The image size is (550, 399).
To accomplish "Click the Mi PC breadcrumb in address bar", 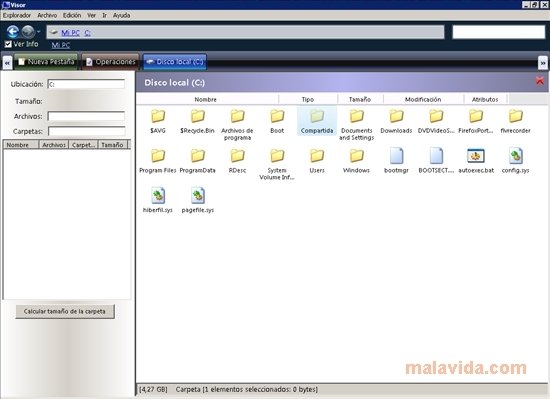I will point(71,33).
